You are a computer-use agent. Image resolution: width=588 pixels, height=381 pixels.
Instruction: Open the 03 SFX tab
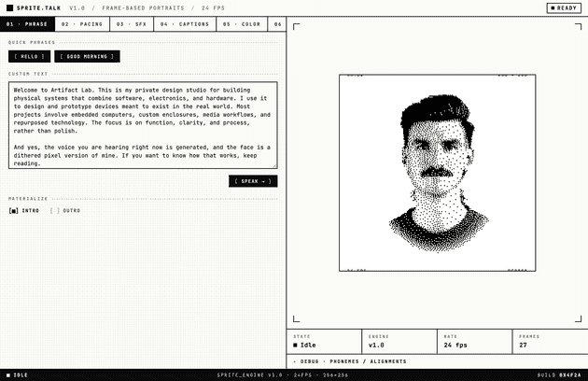pyautogui.click(x=132, y=24)
